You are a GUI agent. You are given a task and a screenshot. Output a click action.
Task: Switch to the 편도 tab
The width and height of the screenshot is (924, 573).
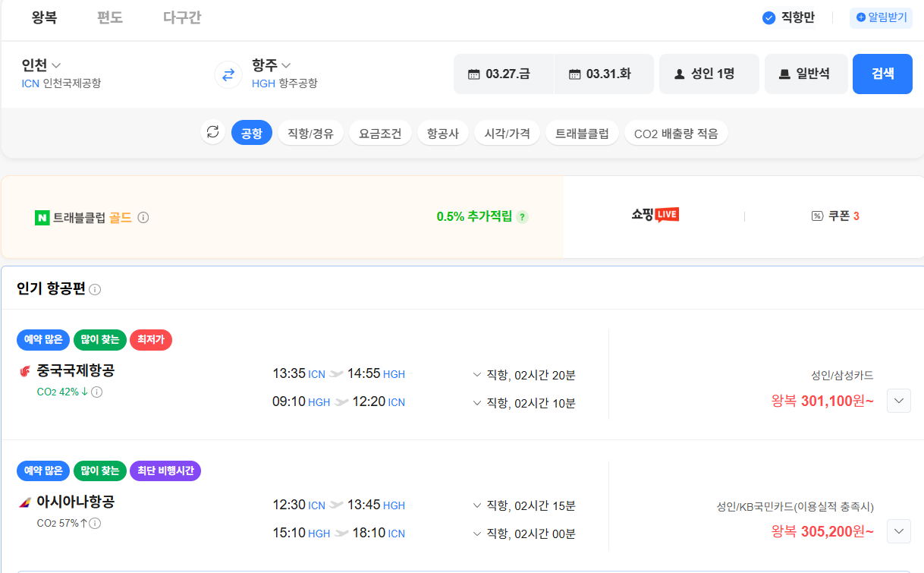pyautogui.click(x=110, y=17)
